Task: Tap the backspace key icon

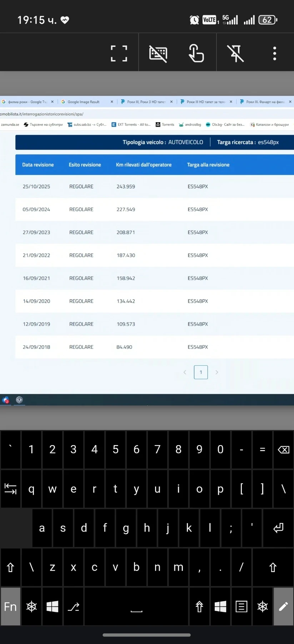Action: (284, 450)
